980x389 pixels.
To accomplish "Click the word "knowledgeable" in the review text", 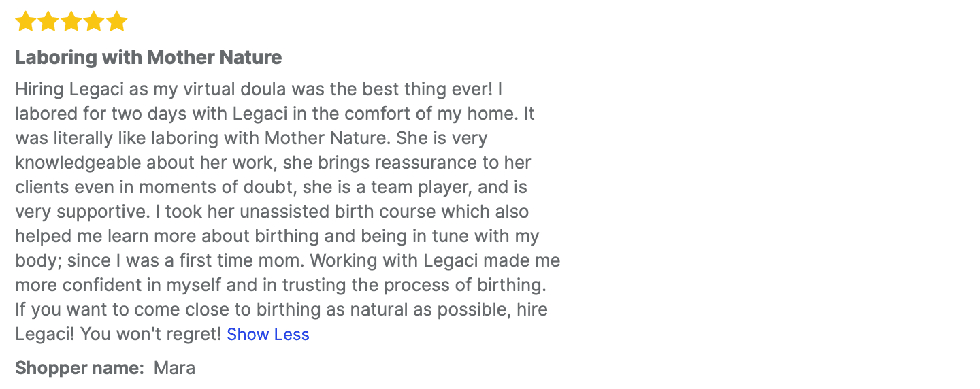I will pos(78,163).
